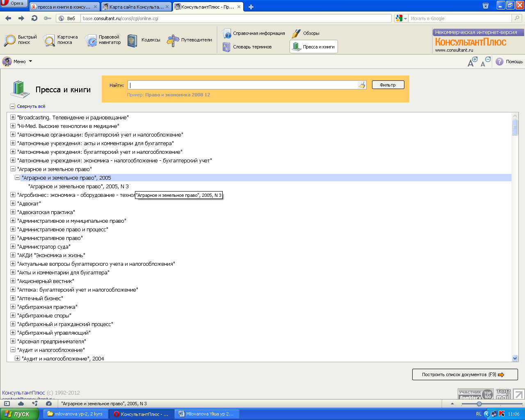Viewport: 525px width, 420px height.
Task: Go forward in browser
Action: [x=21, y=18]
